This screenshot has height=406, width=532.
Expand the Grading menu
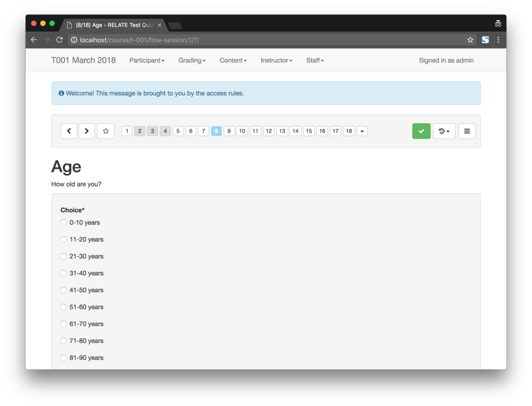coord(192,60)
